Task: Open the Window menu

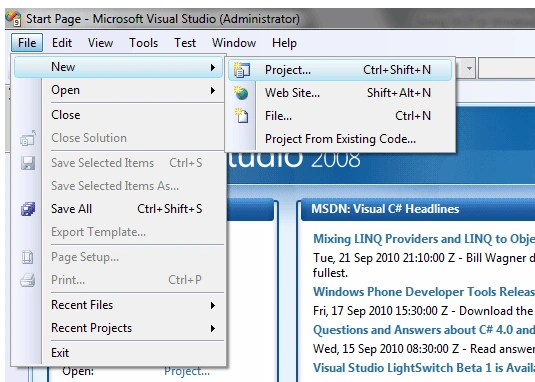Action: click(x=234, y=43)
